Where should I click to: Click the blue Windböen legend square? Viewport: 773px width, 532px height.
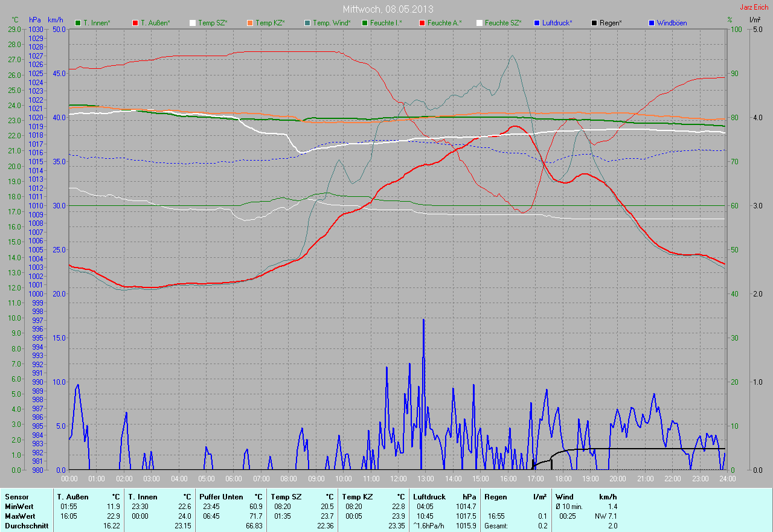(x=652, y=23)
